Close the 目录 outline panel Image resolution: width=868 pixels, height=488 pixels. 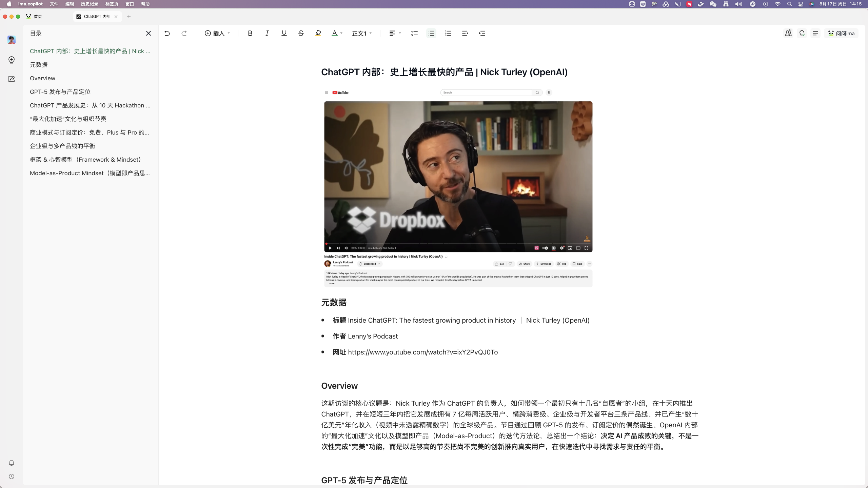[x=149, y=33]
